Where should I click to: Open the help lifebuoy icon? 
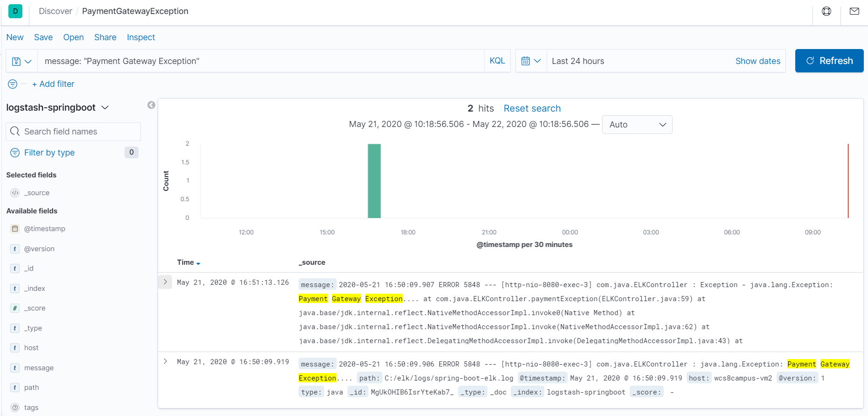click(x=826, y=11)
